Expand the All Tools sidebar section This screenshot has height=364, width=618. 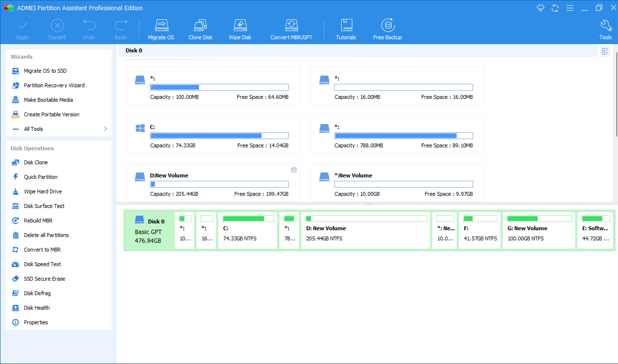[x=105, y=129]
